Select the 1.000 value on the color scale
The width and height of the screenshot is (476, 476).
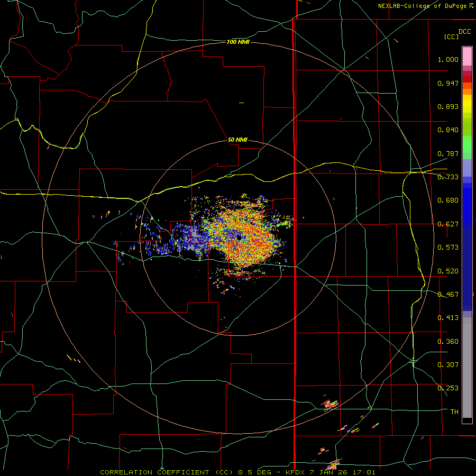pyautogui.click(x=448, y=59)
